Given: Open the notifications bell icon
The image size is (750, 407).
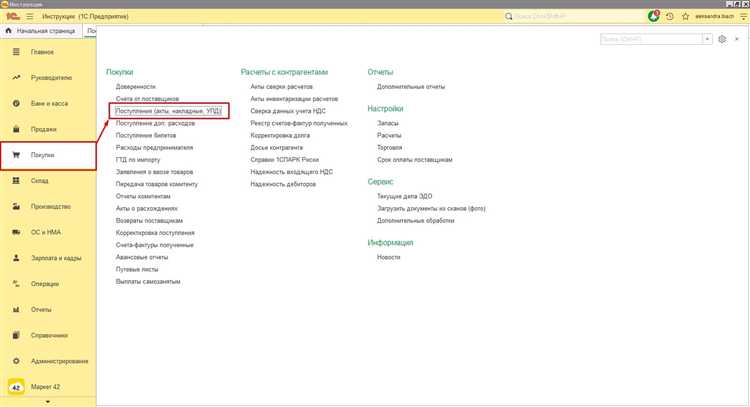Looking at the screenshot, I should point(653,16).
